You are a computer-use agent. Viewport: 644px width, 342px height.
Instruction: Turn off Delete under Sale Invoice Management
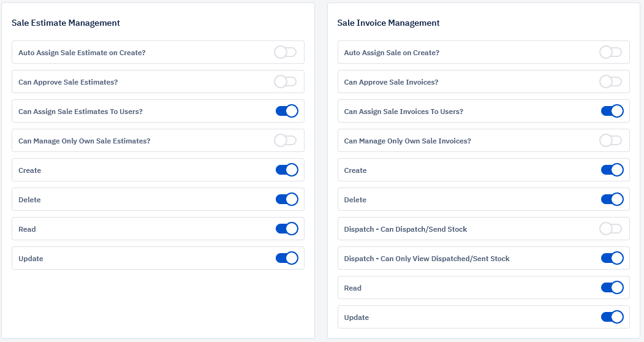(612, 199)
